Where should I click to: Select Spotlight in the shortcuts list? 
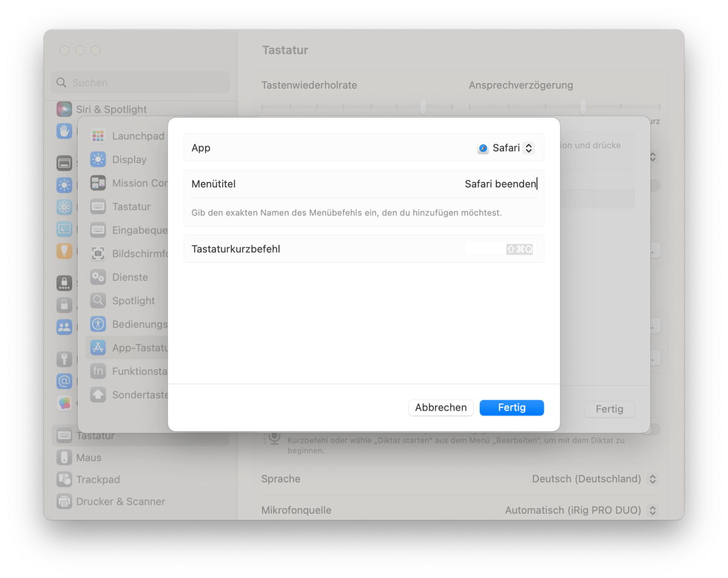pos(133,301)
